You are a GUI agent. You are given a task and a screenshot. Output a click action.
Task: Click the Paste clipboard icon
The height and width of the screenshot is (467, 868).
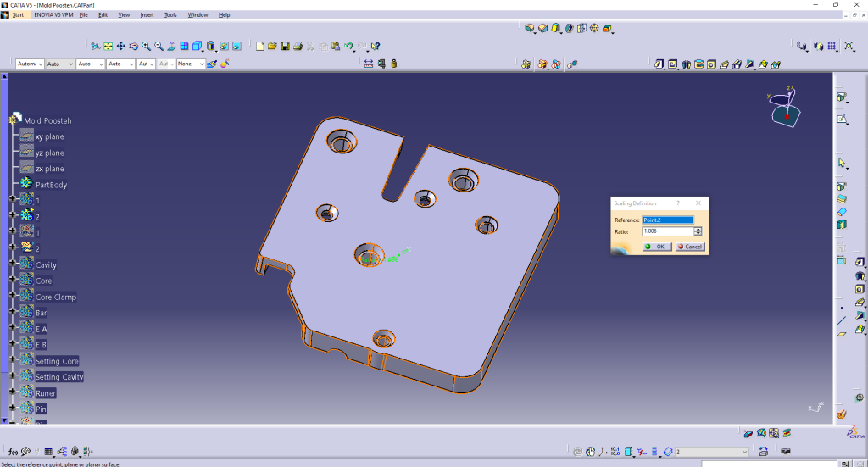pyautogui.click(x=336, y=47)
